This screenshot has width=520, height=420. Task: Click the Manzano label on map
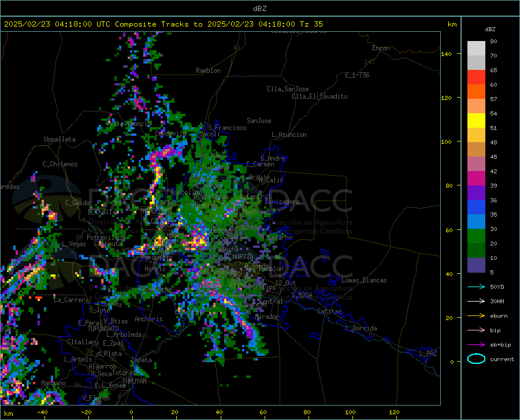(53, 383)
